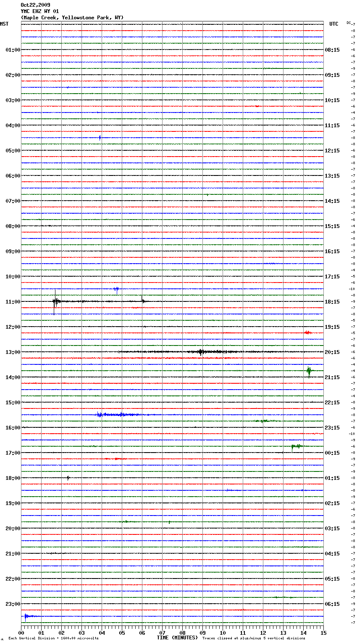Image resolution: width=357 pixels, height=644 pixels.
Task: Click the Maple Creek, Yellowstone Park location title
Action: 72,18
